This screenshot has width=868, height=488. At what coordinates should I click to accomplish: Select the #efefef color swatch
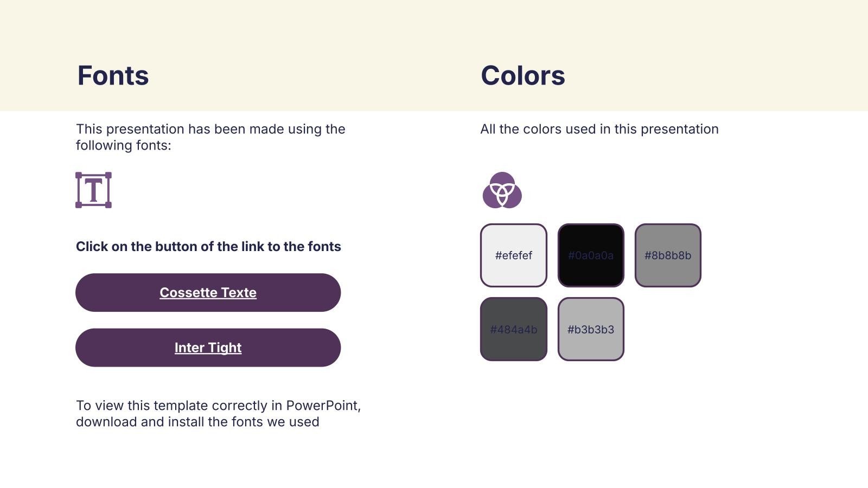(x=513, y=255)
